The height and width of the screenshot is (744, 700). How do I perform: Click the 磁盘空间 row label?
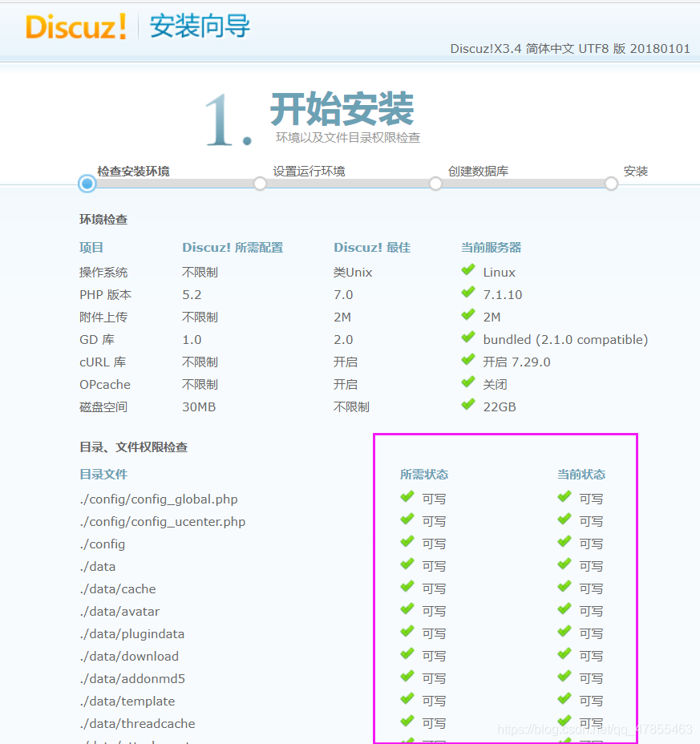103,407
